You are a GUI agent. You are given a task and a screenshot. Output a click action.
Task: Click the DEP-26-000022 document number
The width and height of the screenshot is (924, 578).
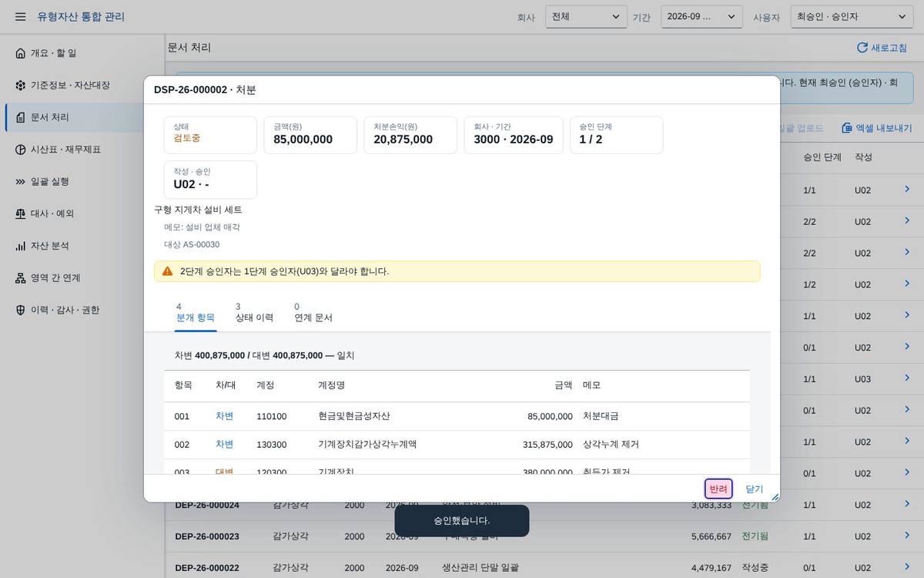(x=207, y=568)
